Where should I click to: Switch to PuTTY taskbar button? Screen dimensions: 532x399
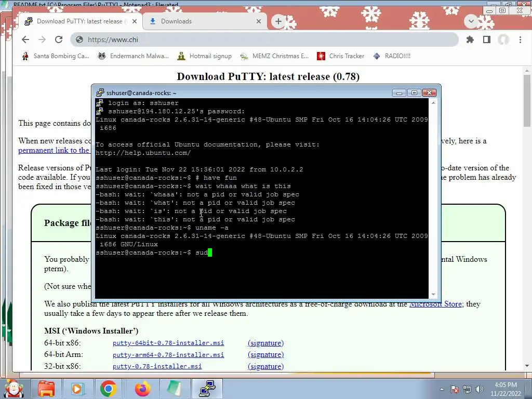pyautogui.click(x=207, y=389)
